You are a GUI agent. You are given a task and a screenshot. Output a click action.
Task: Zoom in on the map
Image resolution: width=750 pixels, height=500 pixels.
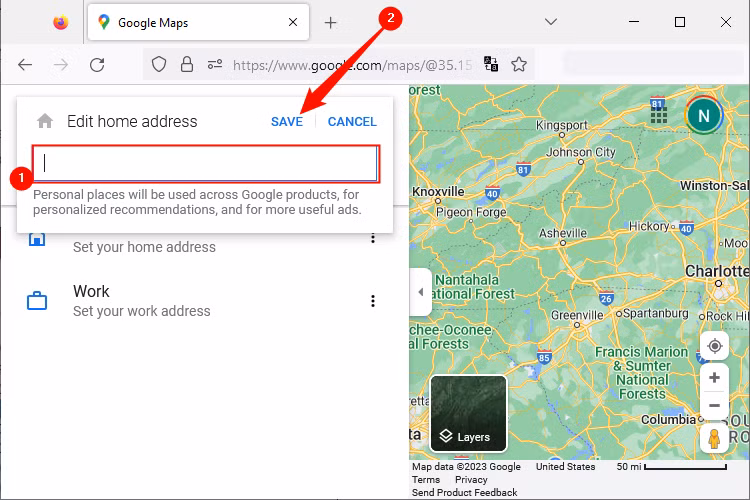pyautogui.click(x=714, y=378)
